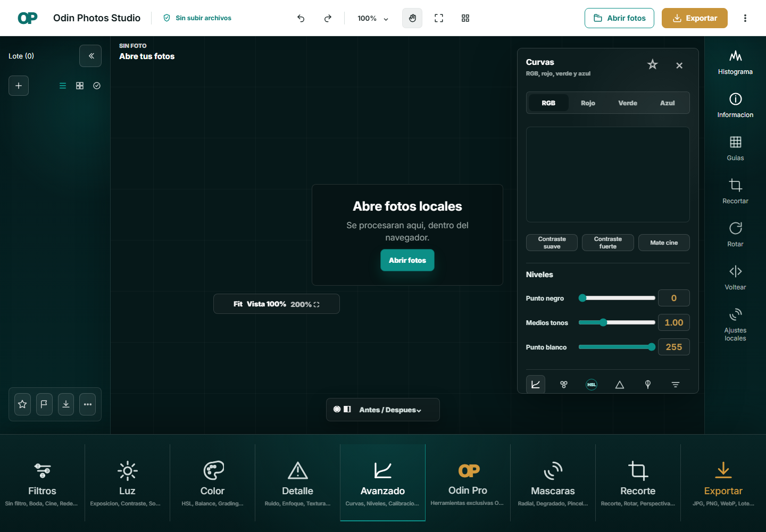Image resolution: width=766 pixels, height=532 pixels.
Task: Click the flag button in Lote panel
Action: (44, 404)
